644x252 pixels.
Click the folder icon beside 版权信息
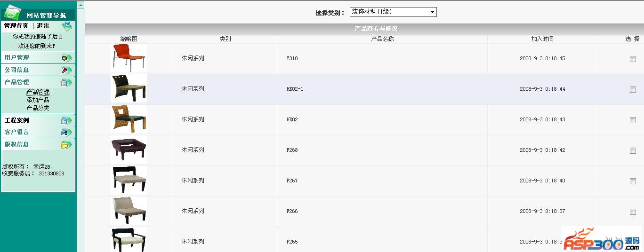[66, 144]
